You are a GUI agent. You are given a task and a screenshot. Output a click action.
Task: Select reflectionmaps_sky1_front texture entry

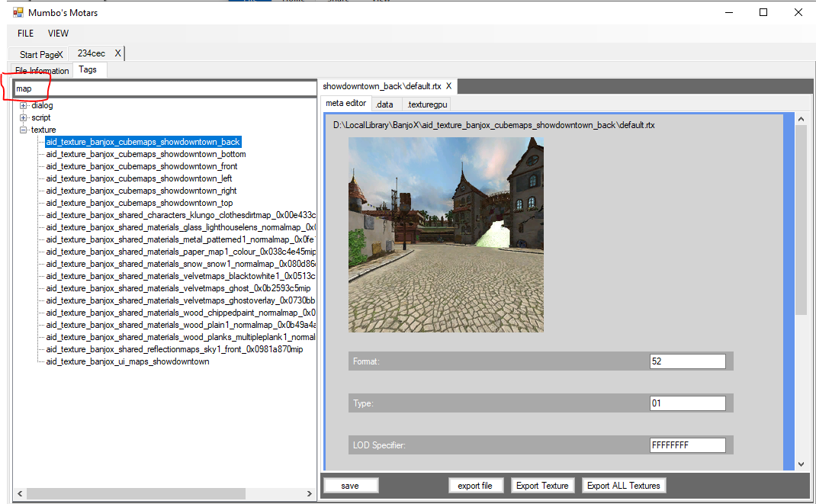click(175, 349)
